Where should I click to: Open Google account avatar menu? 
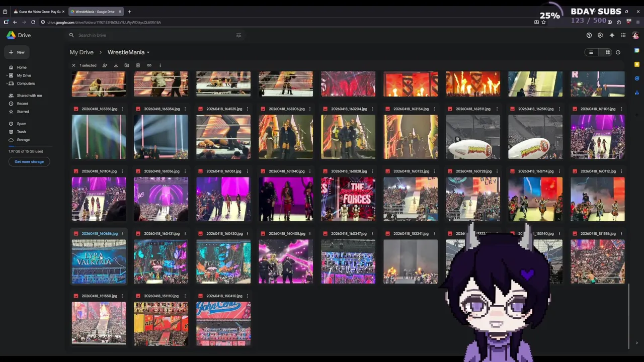[635, 35]
